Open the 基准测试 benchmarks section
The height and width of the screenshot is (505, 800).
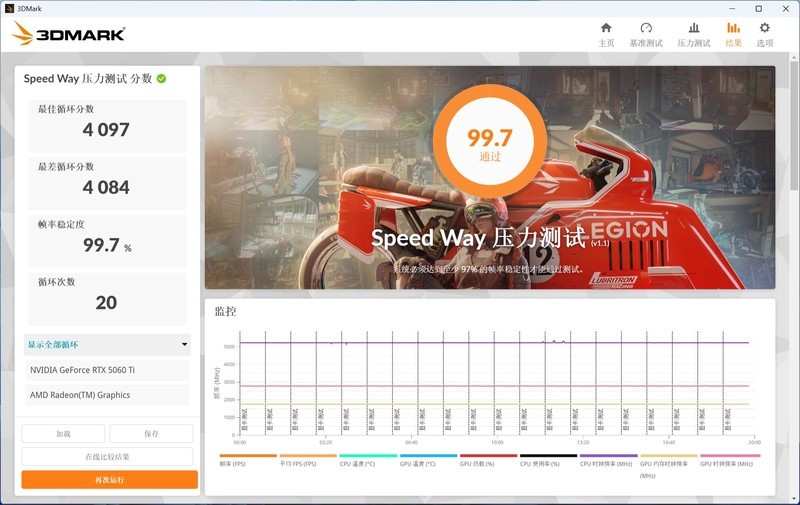pyautogui.click(x=646, y=35)
